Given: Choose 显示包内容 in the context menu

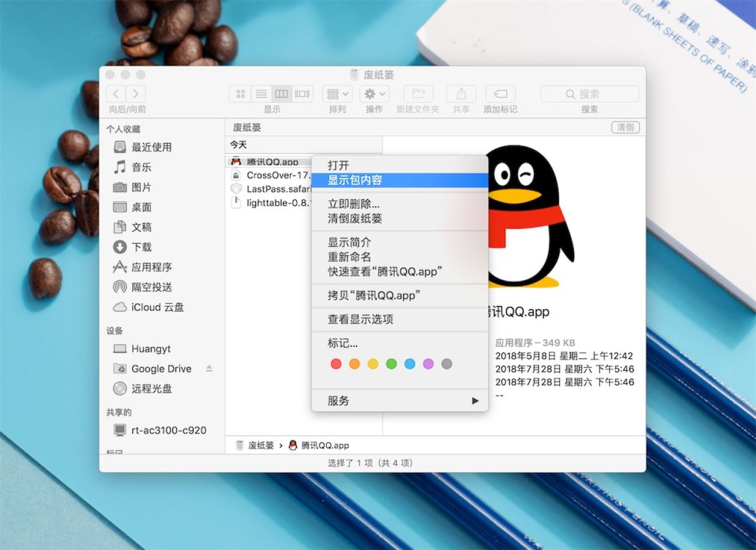Looking at the screenshot, I should 400,180.
